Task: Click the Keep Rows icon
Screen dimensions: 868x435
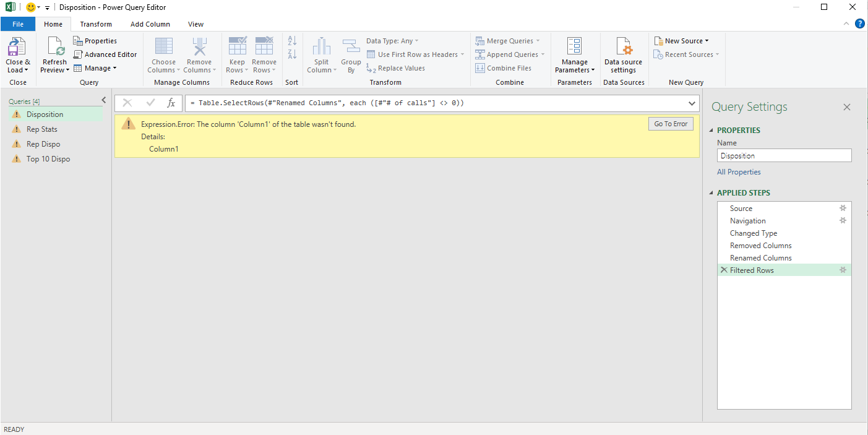Action: 238,47
